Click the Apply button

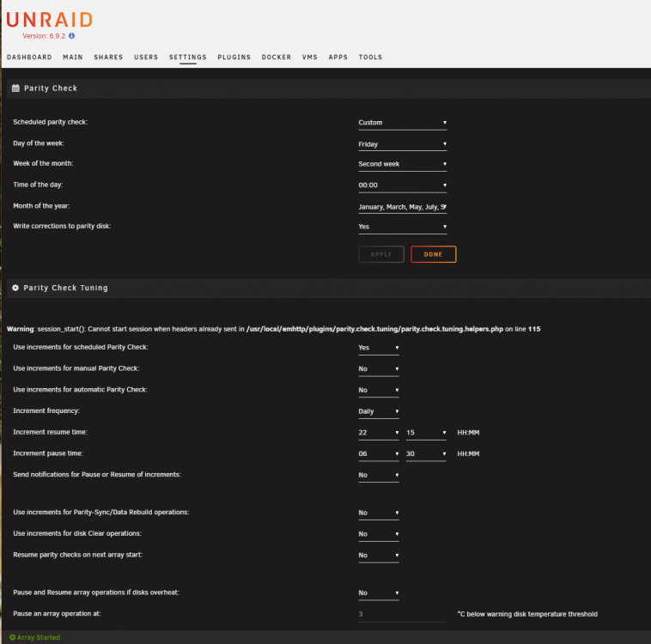coord(381,254)
